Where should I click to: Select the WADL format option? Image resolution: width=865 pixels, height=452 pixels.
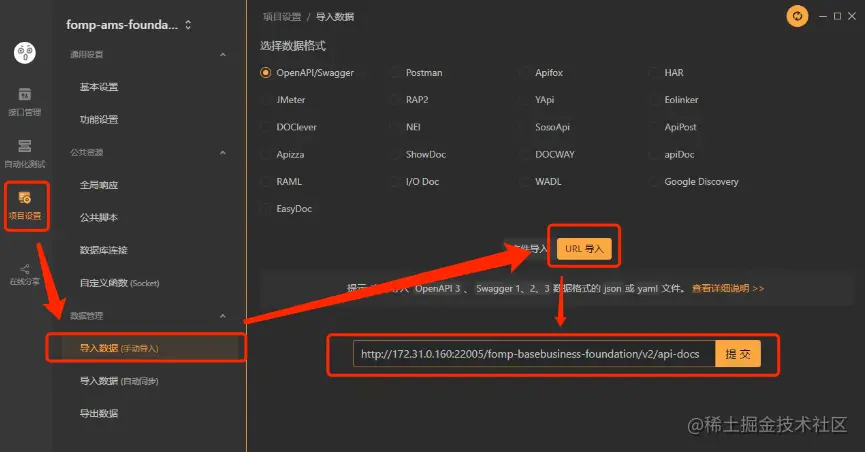[x=541, y=182]
